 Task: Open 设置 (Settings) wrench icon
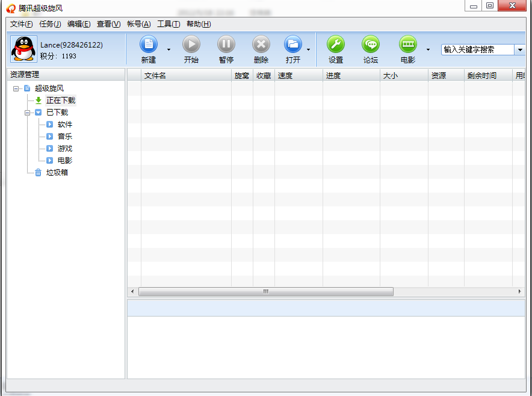pos(336,45)
